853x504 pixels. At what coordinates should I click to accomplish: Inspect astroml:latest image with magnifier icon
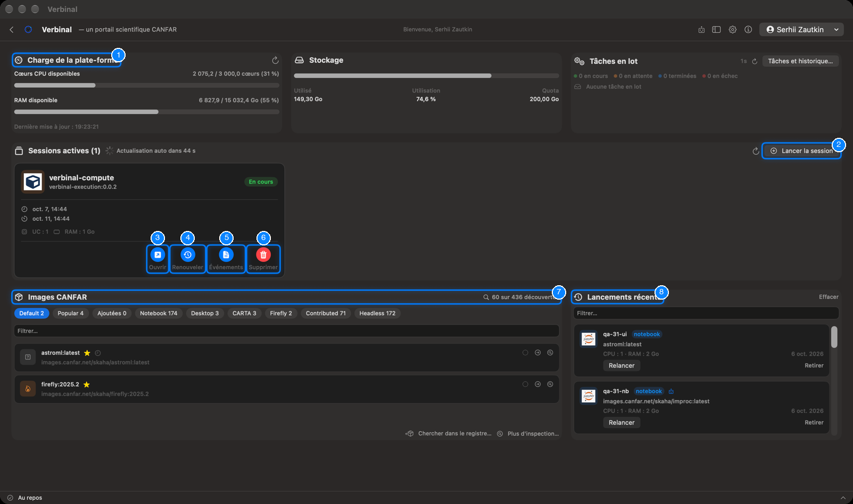(x=550, y=352)
